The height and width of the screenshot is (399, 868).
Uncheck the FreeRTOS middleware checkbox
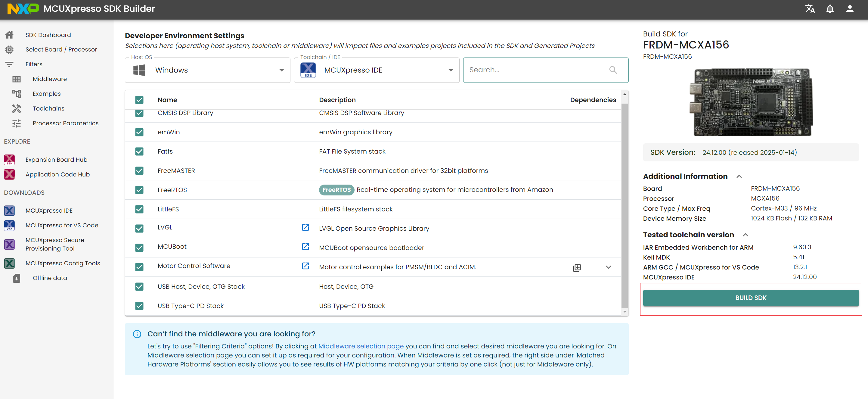pos(139,190)
